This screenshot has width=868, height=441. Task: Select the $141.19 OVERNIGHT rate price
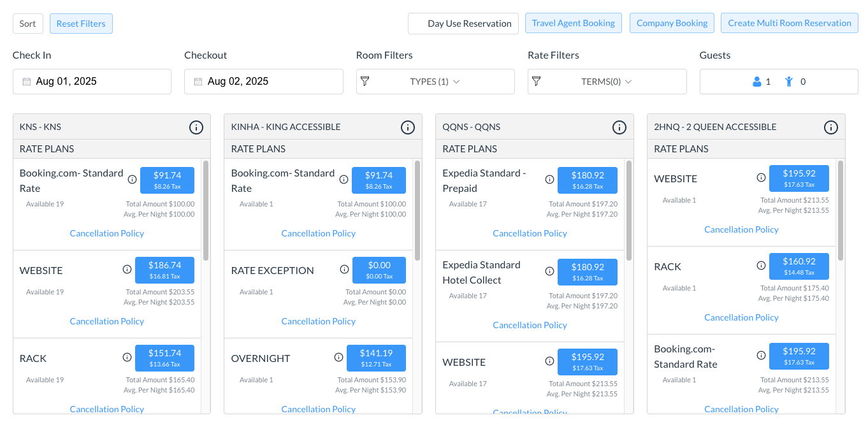[x=376, y=358]
